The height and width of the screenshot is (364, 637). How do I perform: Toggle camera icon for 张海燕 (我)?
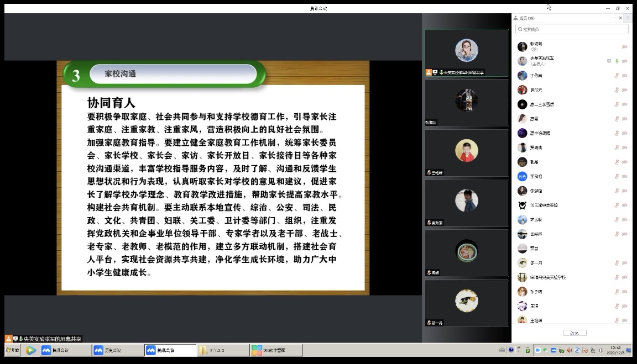625,46
